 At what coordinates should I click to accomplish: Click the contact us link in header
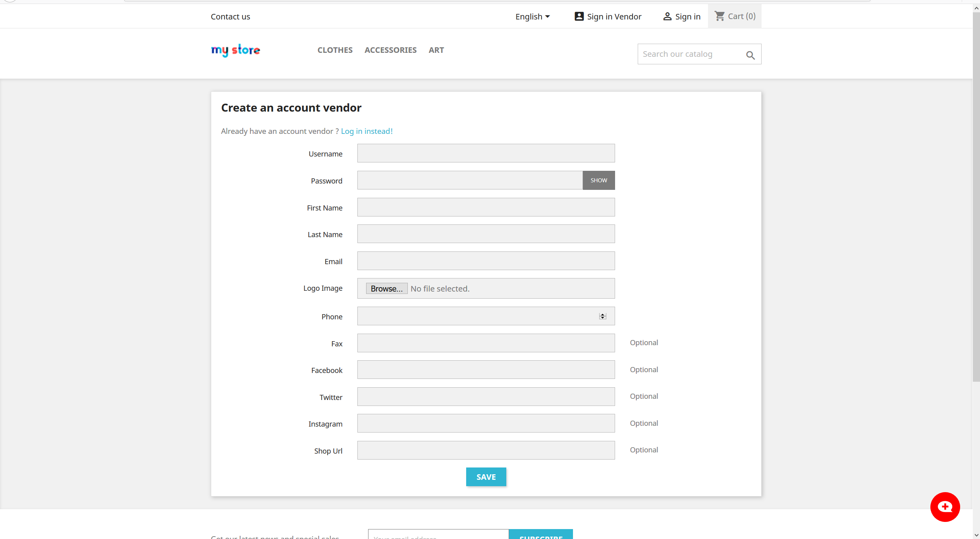pyautogui.click(x=230, y=16)
